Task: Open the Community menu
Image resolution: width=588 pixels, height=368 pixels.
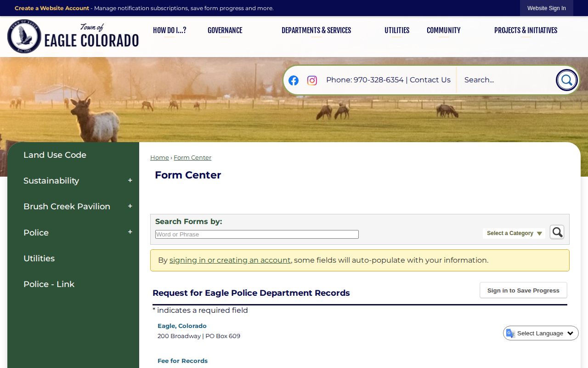Action: [x=444, y=30]
